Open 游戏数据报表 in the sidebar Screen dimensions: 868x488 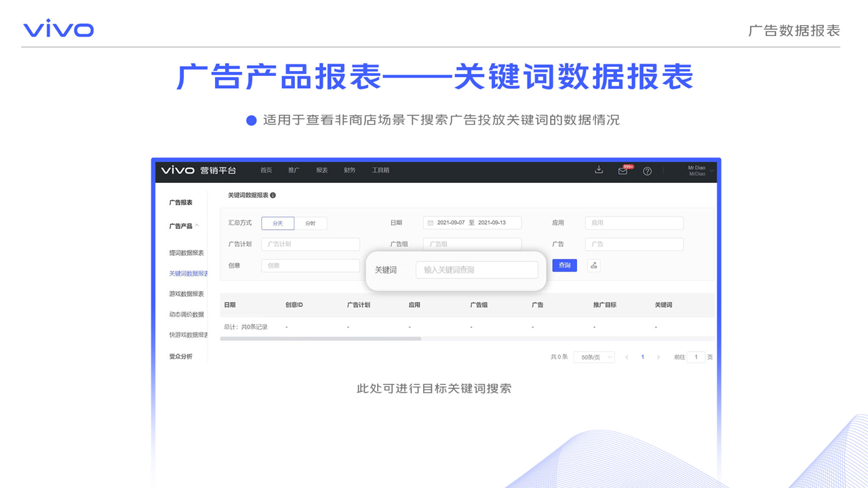[186, 293]
